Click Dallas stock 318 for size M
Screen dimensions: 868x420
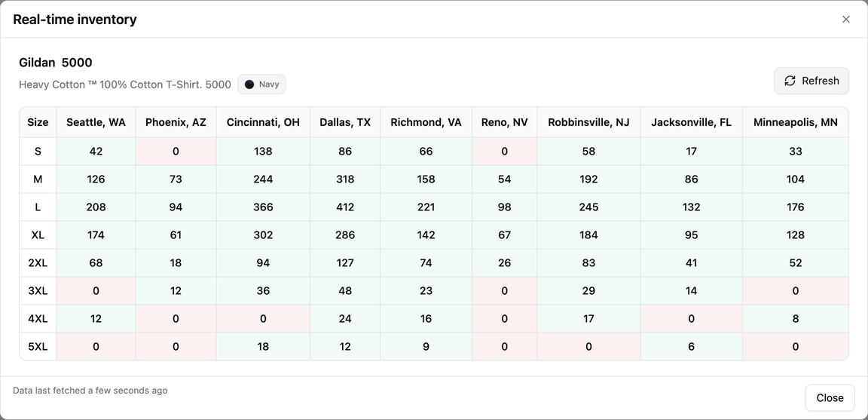(x=345, y=179)
